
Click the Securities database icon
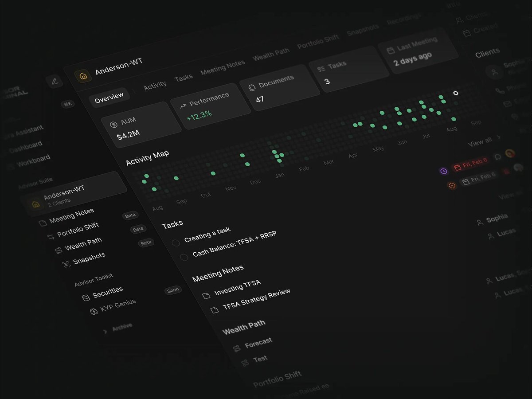pos(86,297)
